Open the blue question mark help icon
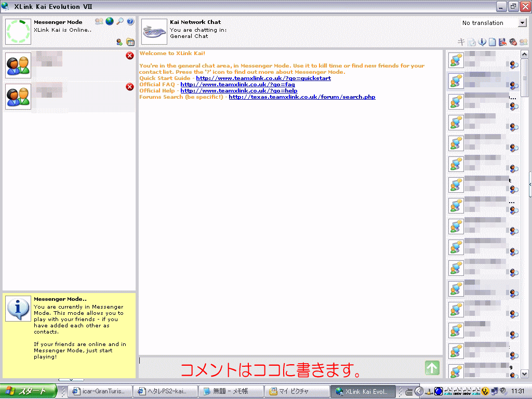 click(x=130, y=21)
